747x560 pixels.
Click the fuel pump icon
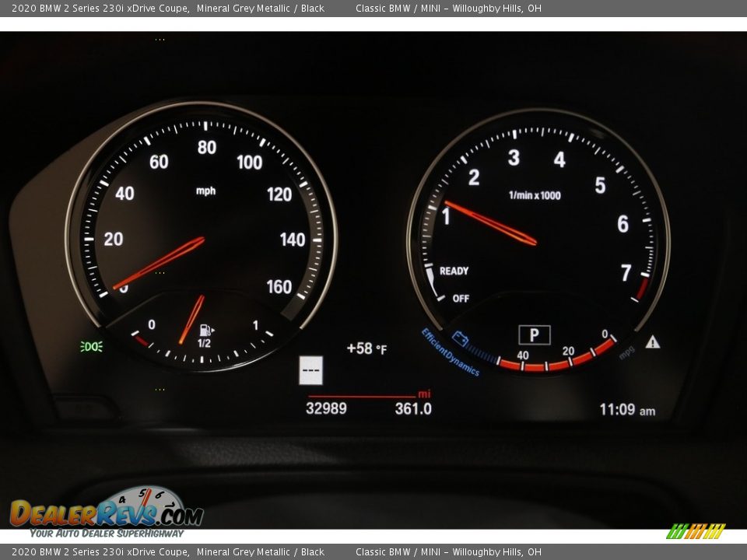(206, 331)
